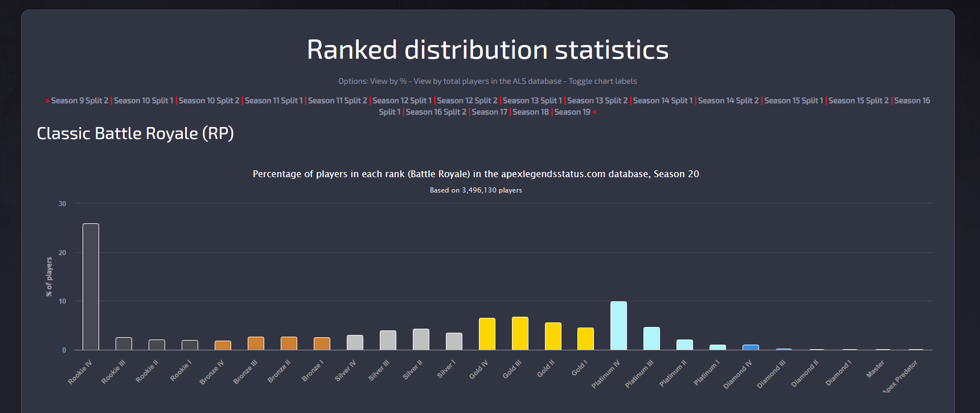
Task: Select the Gold III yellow bar
Action: point(520,334)
